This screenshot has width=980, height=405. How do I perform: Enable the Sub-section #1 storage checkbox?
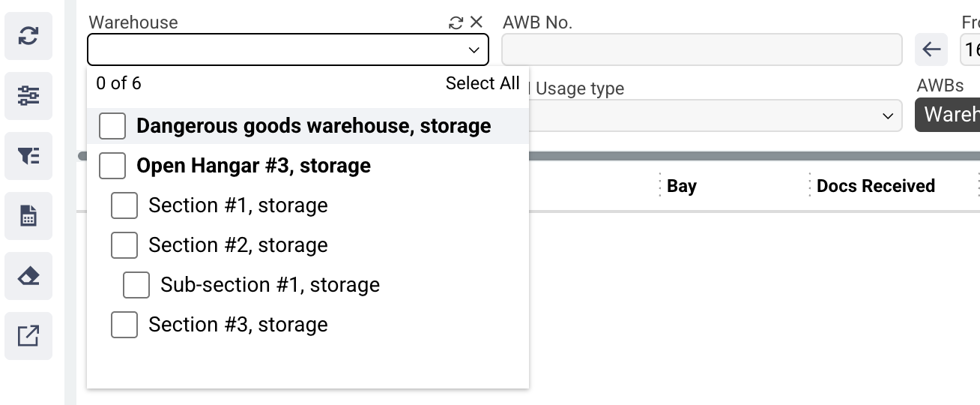coord(136,285)
